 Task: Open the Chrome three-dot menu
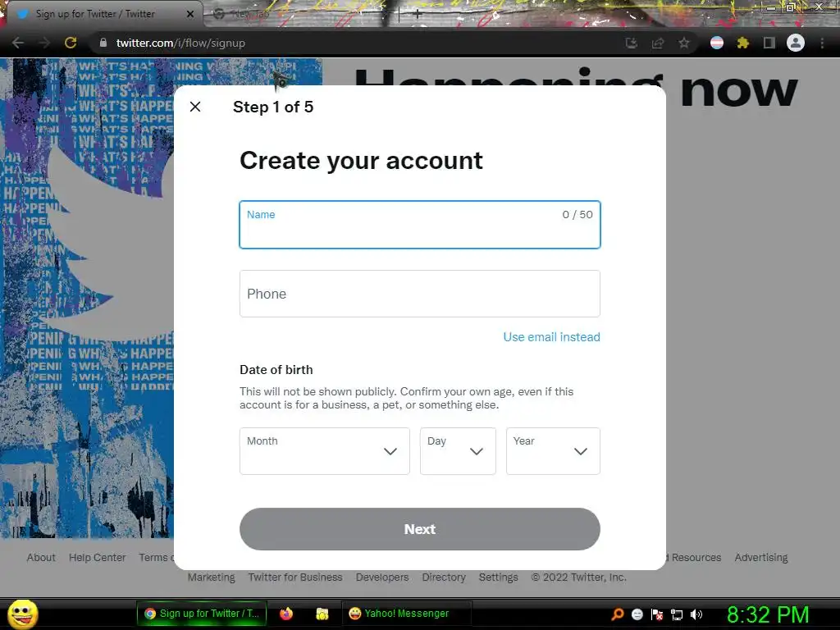pos(822,43)
